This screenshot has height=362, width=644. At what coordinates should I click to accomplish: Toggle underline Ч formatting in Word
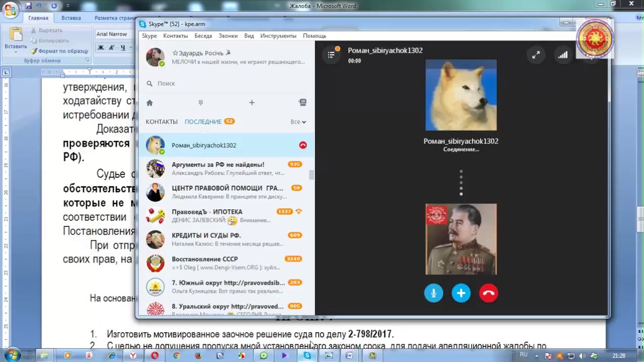coord(122,48)
